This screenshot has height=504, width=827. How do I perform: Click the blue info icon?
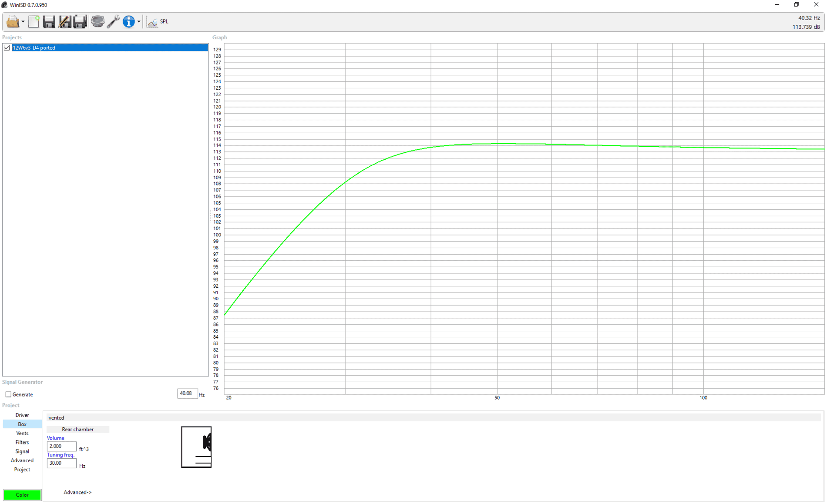click(129, 21)
